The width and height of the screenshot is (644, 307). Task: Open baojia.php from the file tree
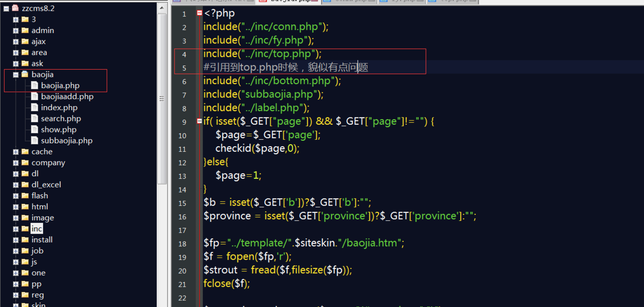[60, 86]
